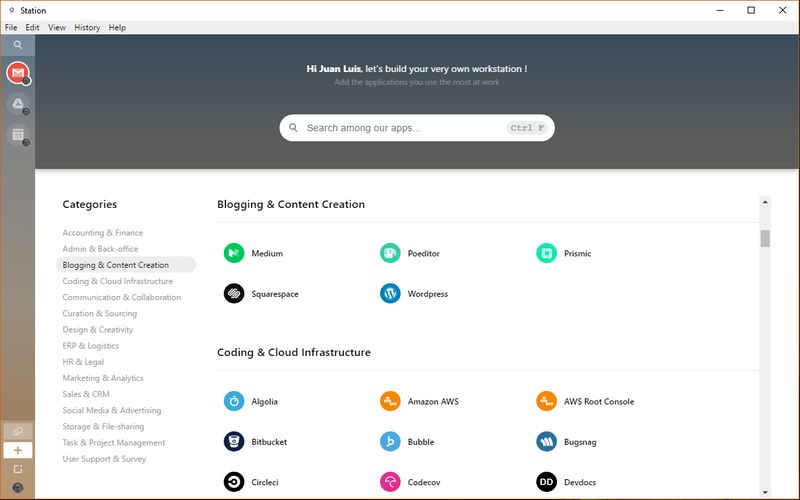The image size is (800, 500).
Task: Select User Support & Survey category
Action: (104, 459)
